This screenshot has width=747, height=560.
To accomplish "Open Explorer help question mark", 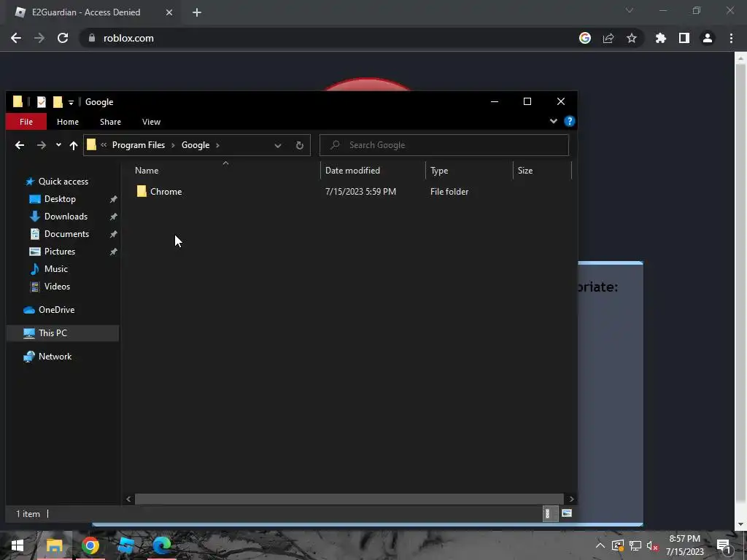I will pos(569,122).
